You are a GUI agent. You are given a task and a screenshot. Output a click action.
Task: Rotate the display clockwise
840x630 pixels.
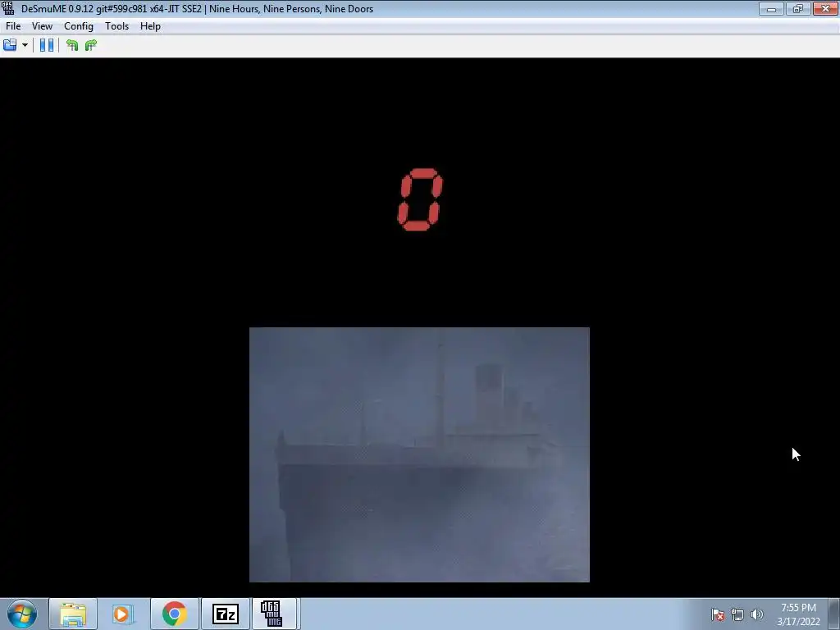91,45
